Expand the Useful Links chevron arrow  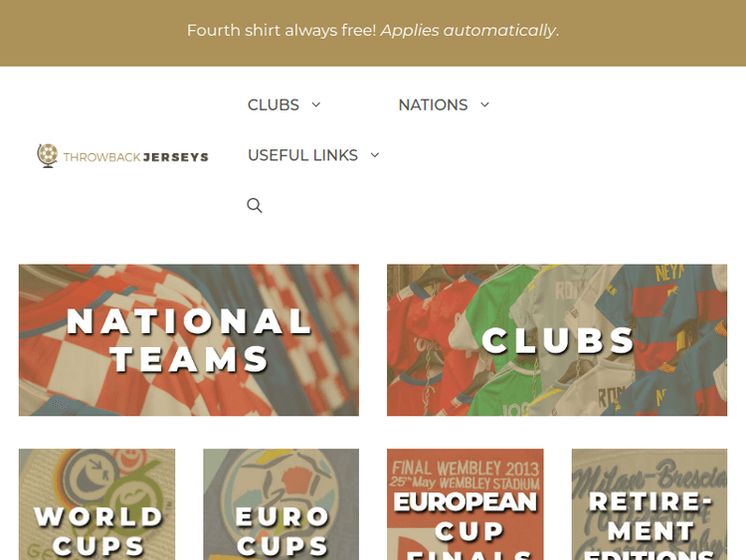pos(375,155)
